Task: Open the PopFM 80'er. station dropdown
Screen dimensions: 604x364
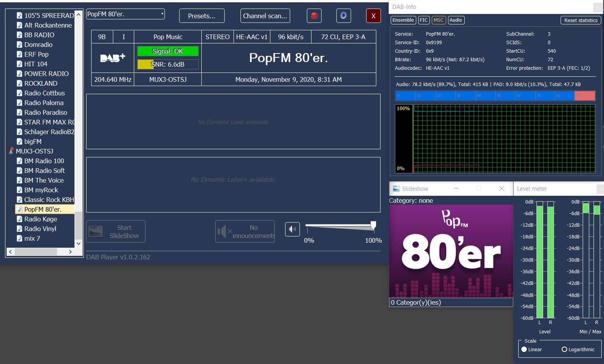Action: pyautogui.click(x=125, y=14)
